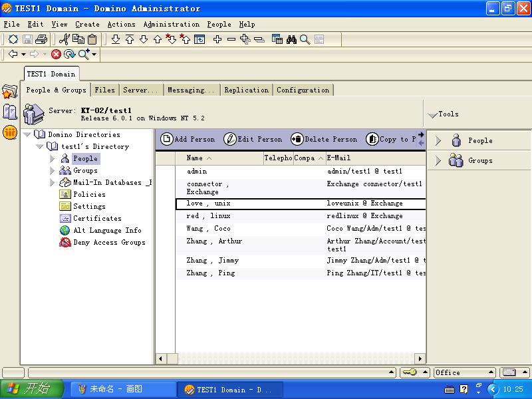Image resolution: width=532 pixels, height=399 pixels.
Task: Click the Refresh circular arrow icon
Action: pos(70,54)
